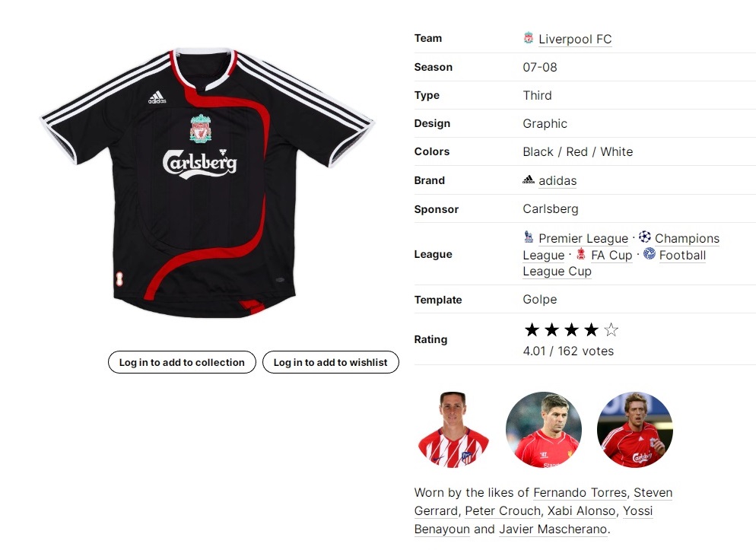Open the adidas brand link
Image resolution: width=756 pixels, height=550 pixels.
click(557, 181)
